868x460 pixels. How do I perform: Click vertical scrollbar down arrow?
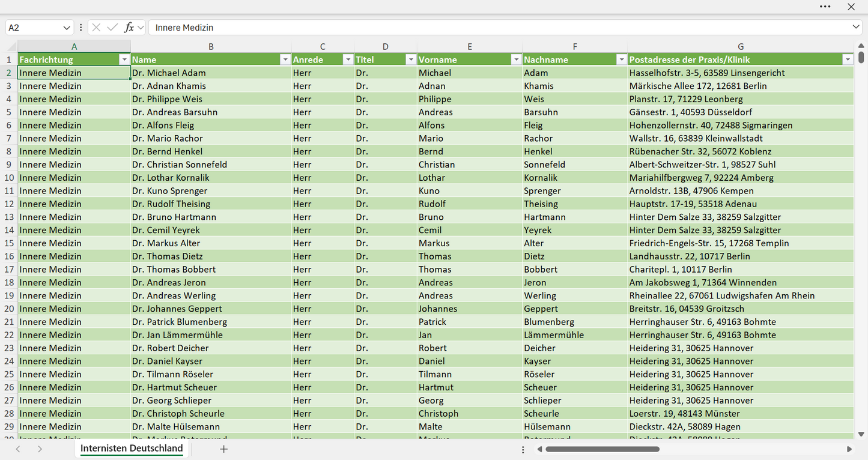(861, 434)
